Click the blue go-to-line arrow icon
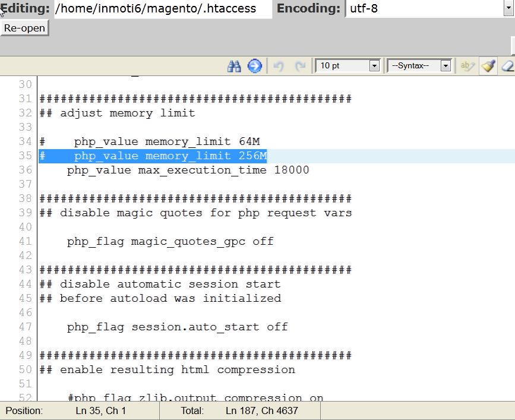The width and height of the screenshot is (515, 420). point(255,66)
